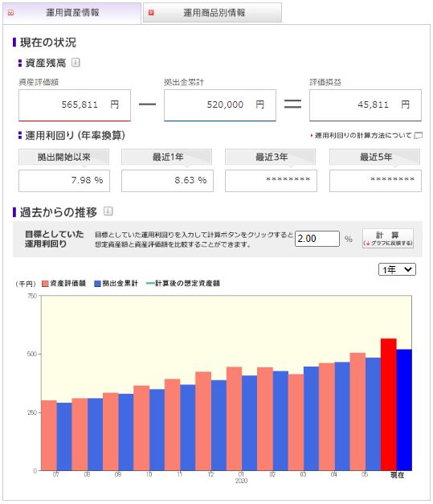Select the 最近3年 yield header
Screen dimensions: 433x504
[271, 158]
